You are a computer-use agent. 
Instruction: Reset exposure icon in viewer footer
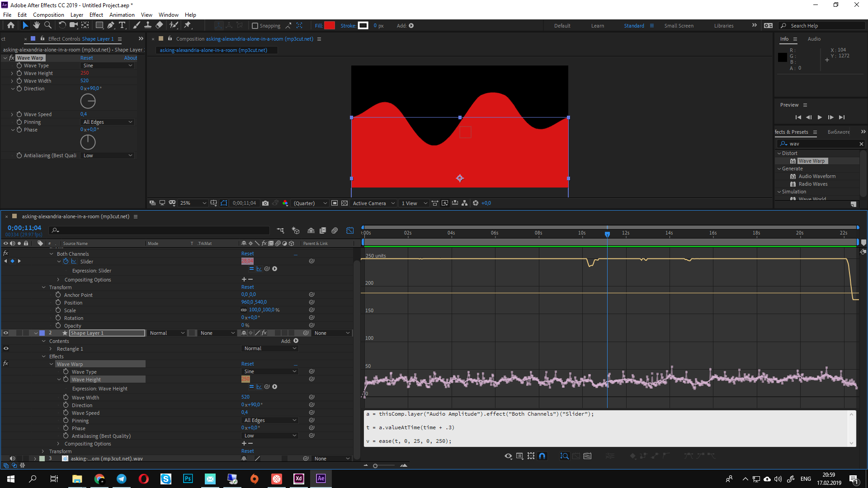476,203
